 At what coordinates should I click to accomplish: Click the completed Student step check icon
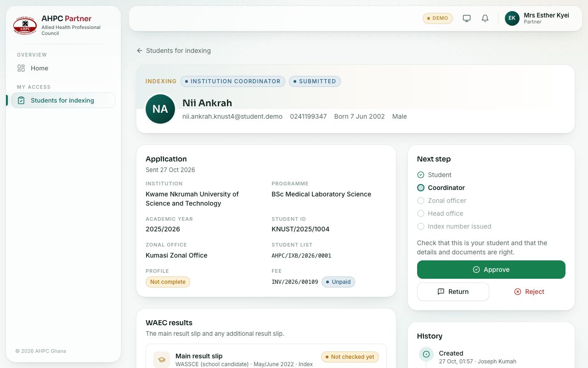coord(421,175)
